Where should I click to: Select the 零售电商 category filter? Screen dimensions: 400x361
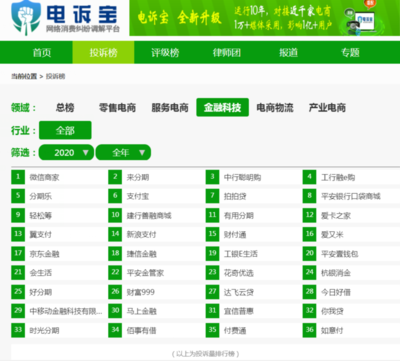[117, 107]
